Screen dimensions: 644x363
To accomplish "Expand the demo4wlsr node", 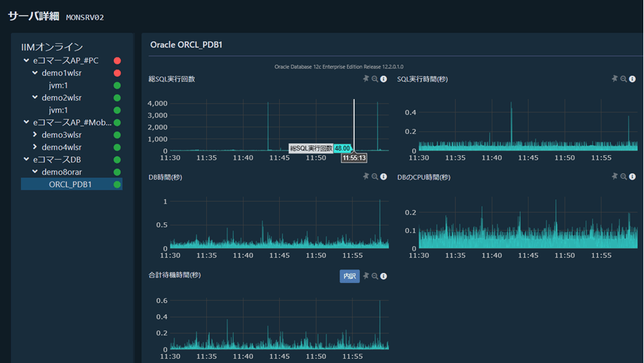I will (x=35, y=147).
